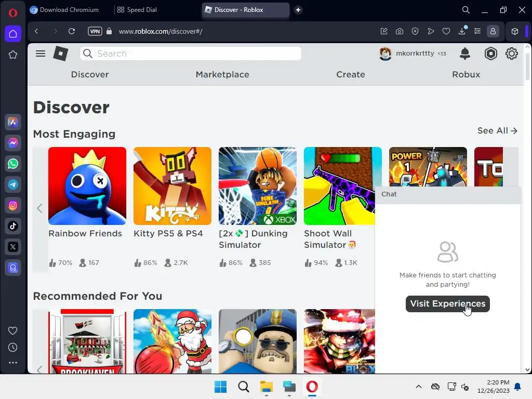Open File Explorer from the taskbar
Viewport: 532px width, 399px height.
(267, 387)
